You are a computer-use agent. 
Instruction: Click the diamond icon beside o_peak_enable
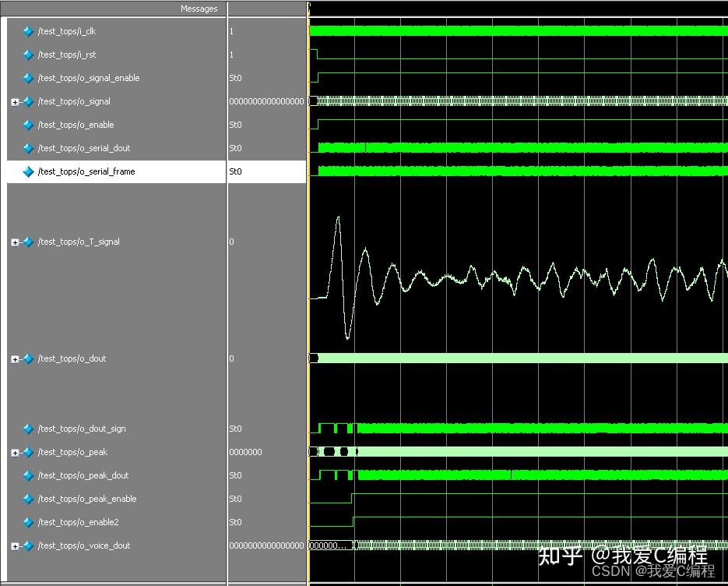(29, 500)
